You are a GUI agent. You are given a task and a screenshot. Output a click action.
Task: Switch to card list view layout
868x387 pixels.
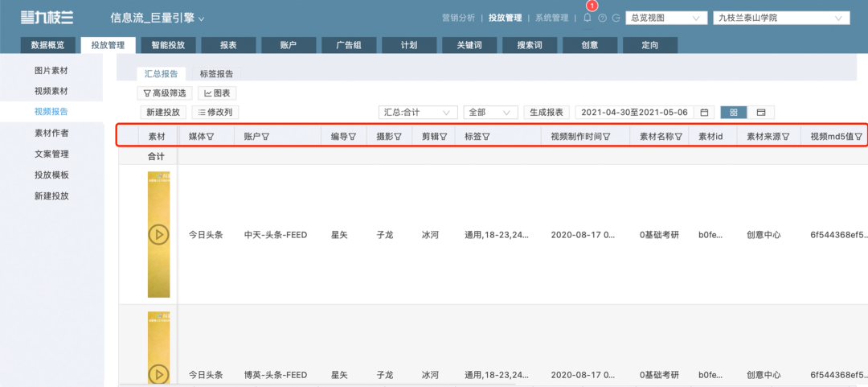(x=760, y=113)
